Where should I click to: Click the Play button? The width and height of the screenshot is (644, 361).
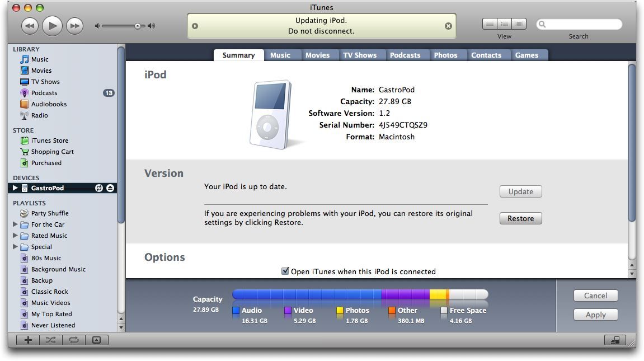(x=52, y=26)
